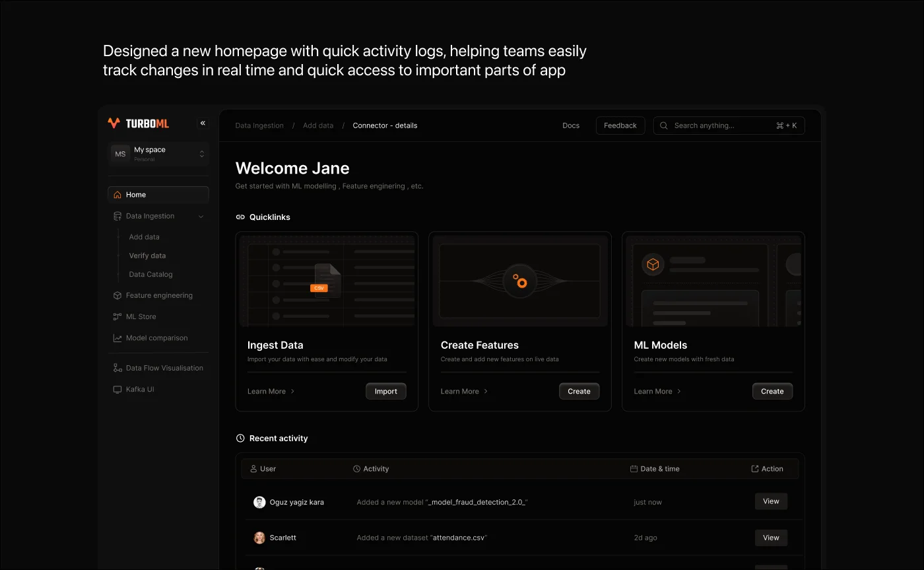Select Data Catalog in sidebar
This screenshot has height=570, width=924.
(x=150, y=274)
